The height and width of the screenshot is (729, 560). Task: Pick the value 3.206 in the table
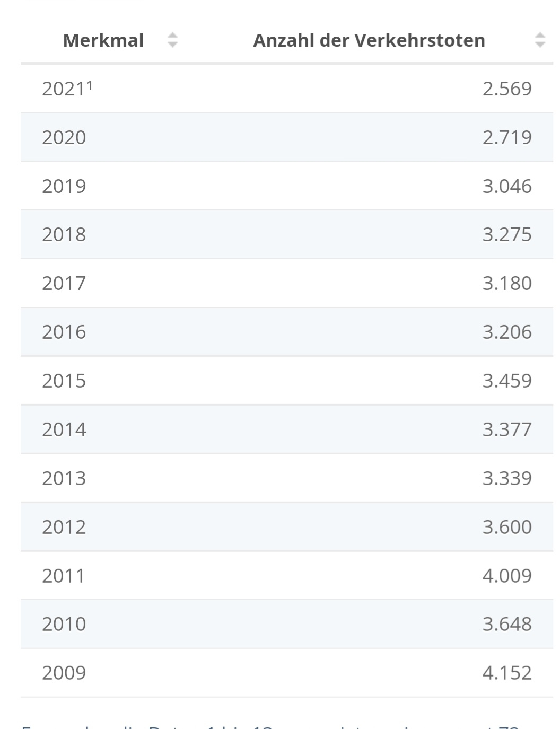click(x=506, y=332)
